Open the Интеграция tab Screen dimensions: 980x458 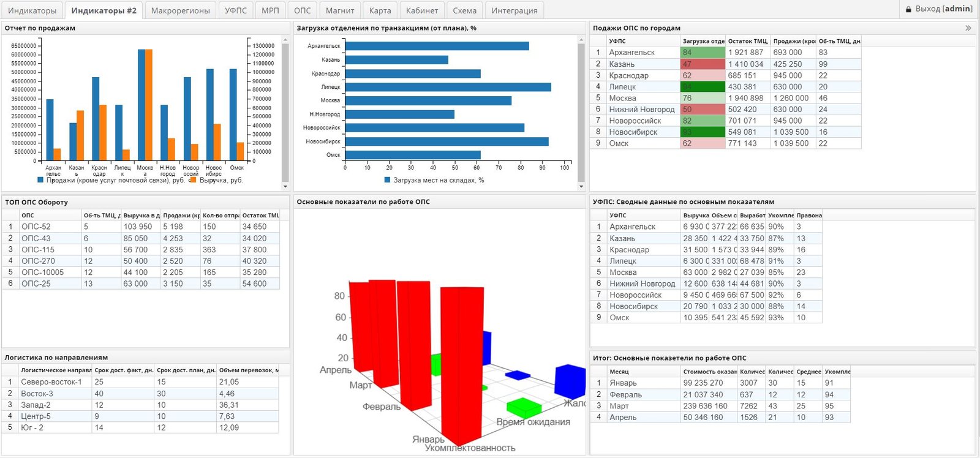point(514,10)
